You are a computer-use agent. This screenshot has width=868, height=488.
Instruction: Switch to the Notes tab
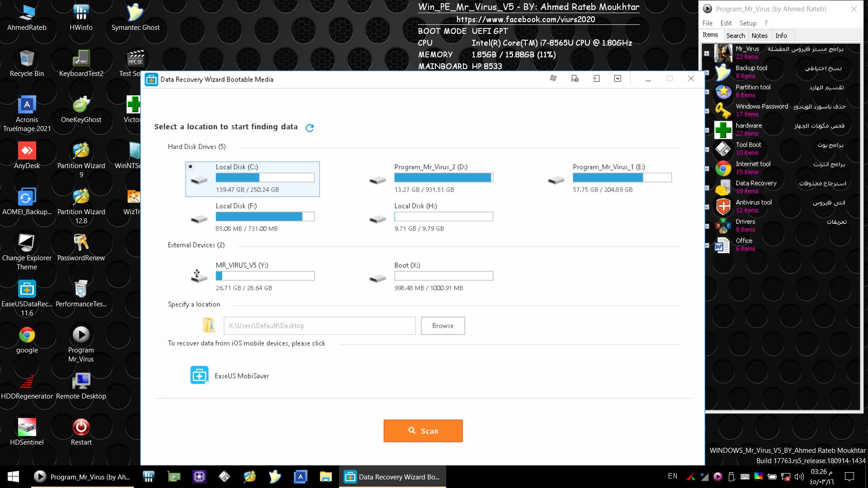pos(759,36)
